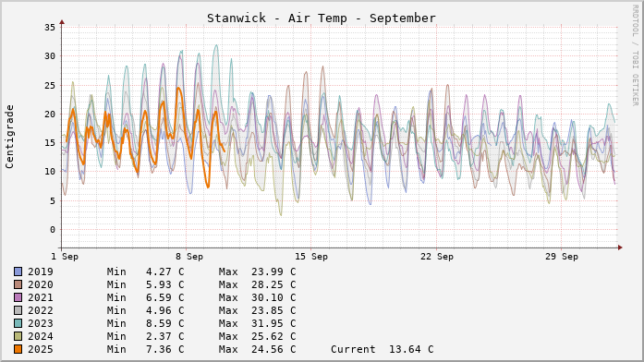The width and height of the screenshot is (644, 362).
Task: Click the 2022 max value '23.85 C'
Action: click(x=273, y=310)
